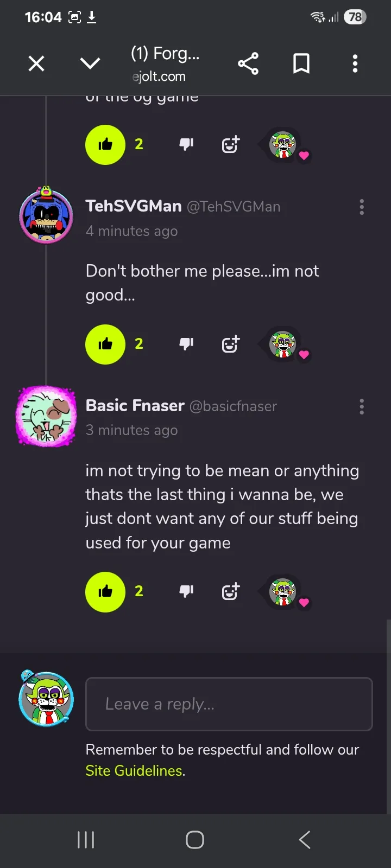
Task: Dislike TehSVGMan's comment
Action: (x=186, y=344)
